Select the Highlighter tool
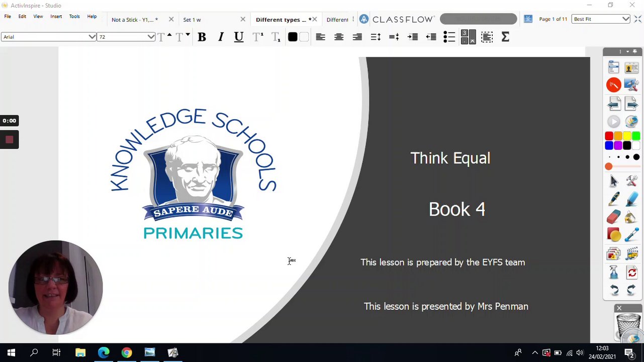Viewport: 644px width, 362px height. coord(631,199)
